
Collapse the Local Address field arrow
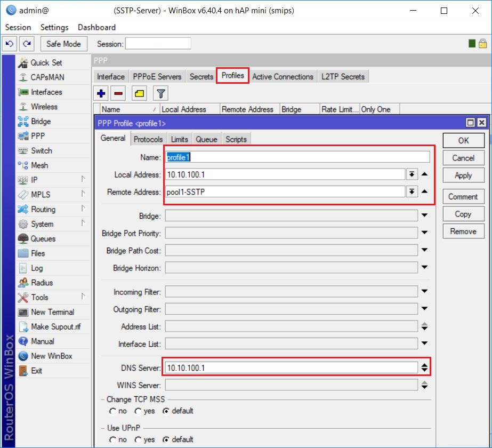click(x=424, y=174)
